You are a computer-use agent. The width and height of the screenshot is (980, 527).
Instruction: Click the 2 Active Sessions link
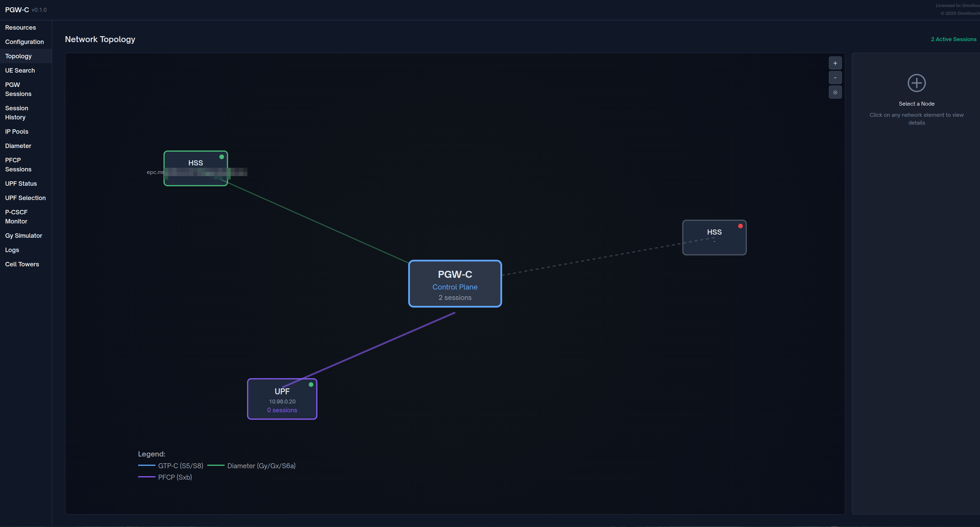(953, 39)
